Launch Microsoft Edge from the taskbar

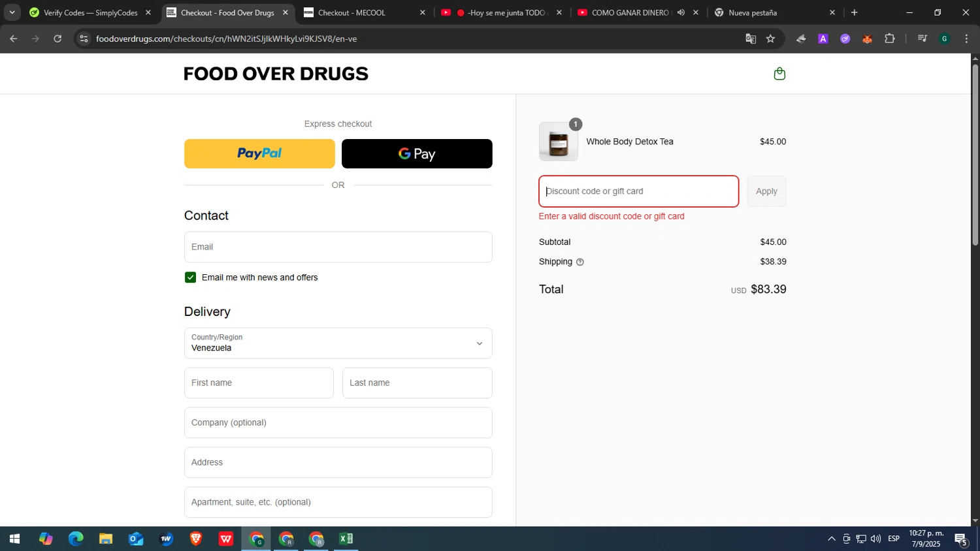(76, 539)
